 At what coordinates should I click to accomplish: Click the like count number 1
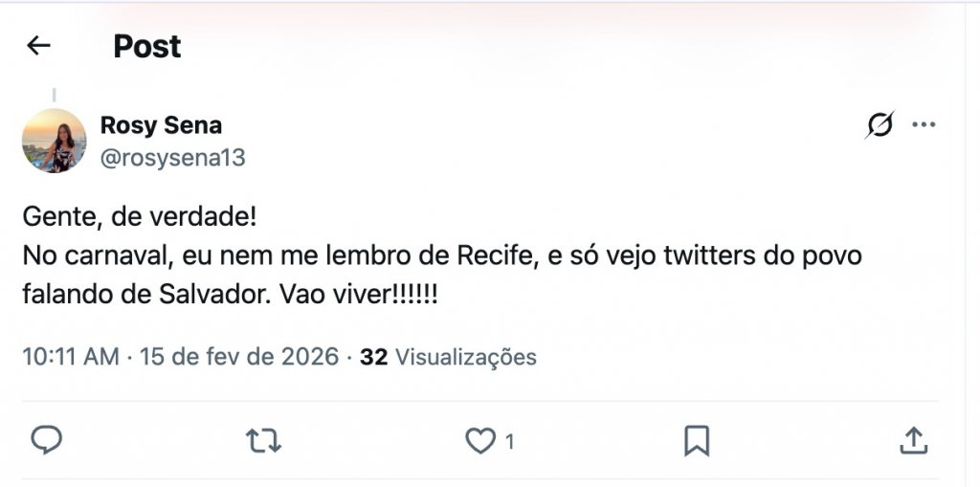tap(510, 441)
